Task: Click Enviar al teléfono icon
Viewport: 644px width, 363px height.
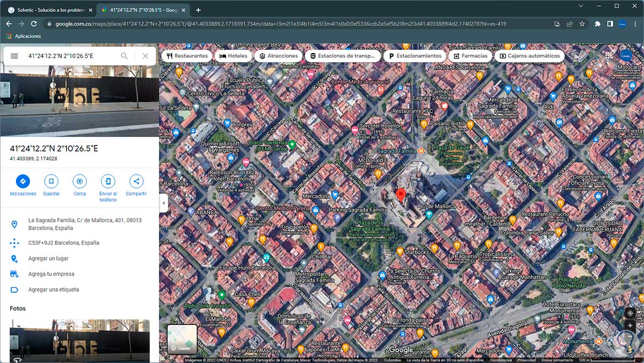Action: [108, 181]
